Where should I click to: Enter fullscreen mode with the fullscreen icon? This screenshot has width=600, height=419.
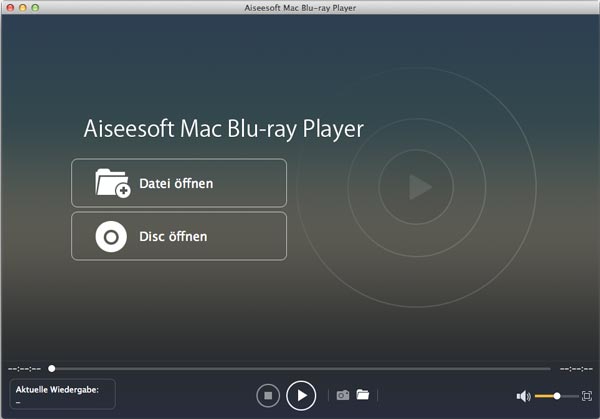[587, 396]
